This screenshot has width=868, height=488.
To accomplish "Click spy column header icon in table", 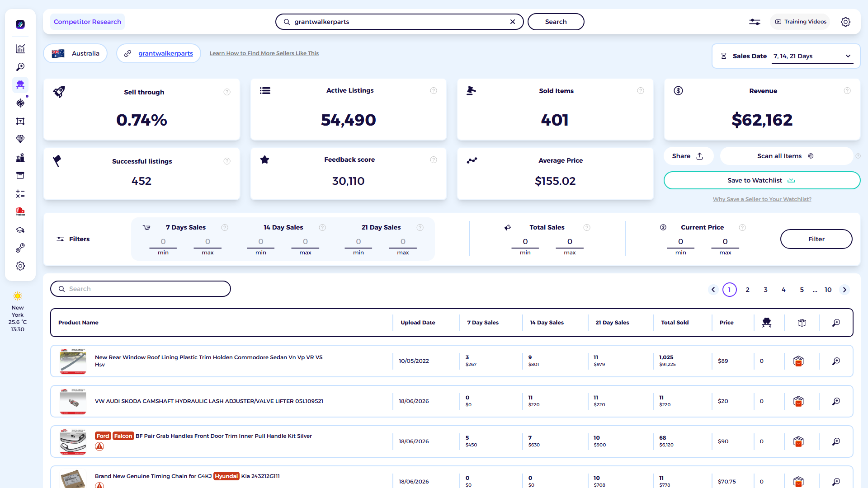I will click(x=767, y=323).
